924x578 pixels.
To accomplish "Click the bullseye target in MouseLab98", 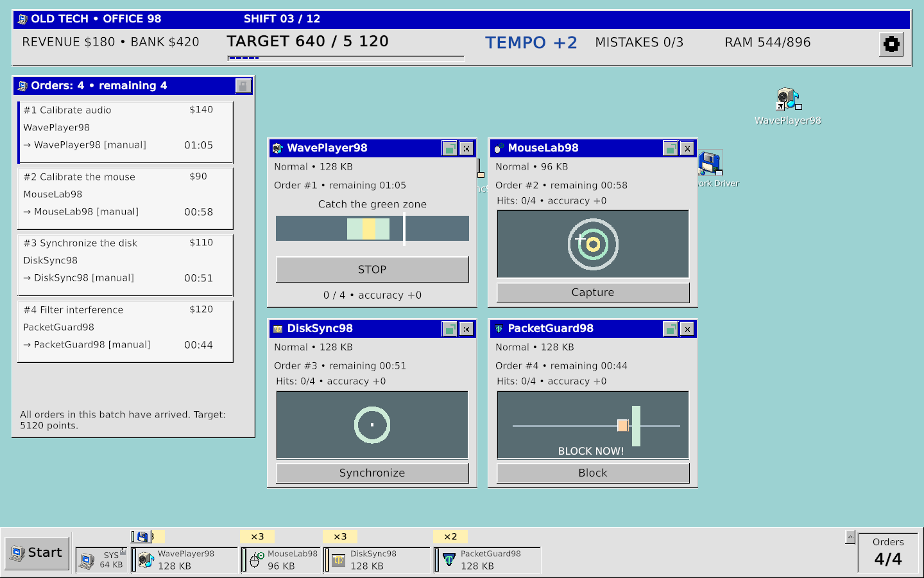I will 593,244.
